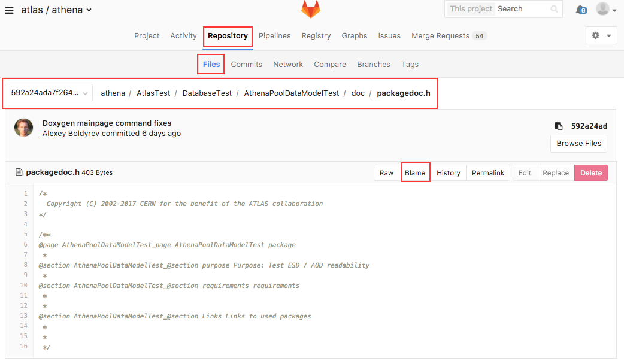The width and height of the screenshot is (624, 364).
Task: Click the athena breadcrumb link
Action: pyautogui.click(x=113, y=93)
